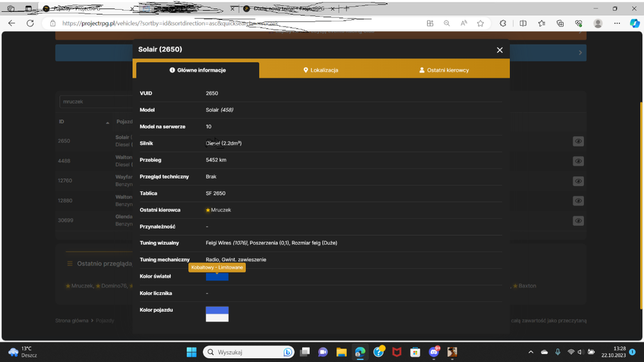Expand the blue banner chevron arrow
This screenshot has width=644, height=362.
pos(580,53)
